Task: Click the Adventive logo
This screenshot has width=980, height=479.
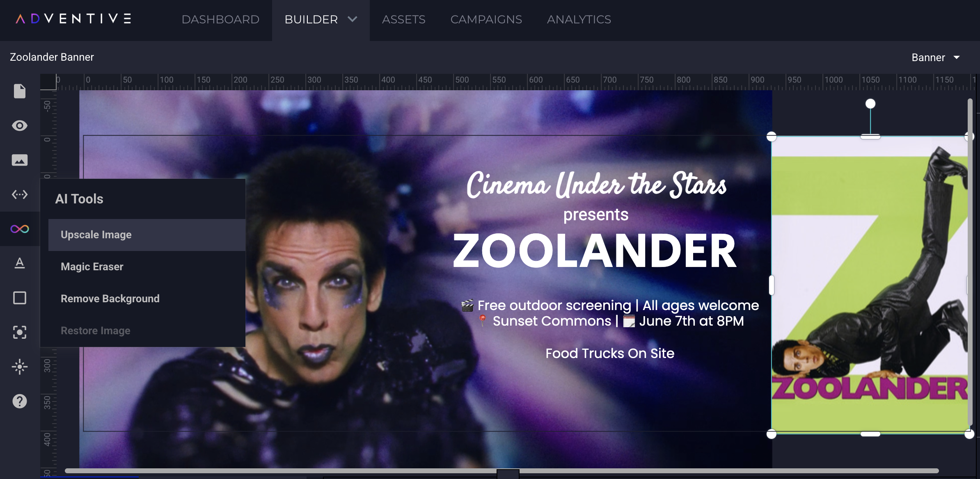Action: tap(73, 19)
